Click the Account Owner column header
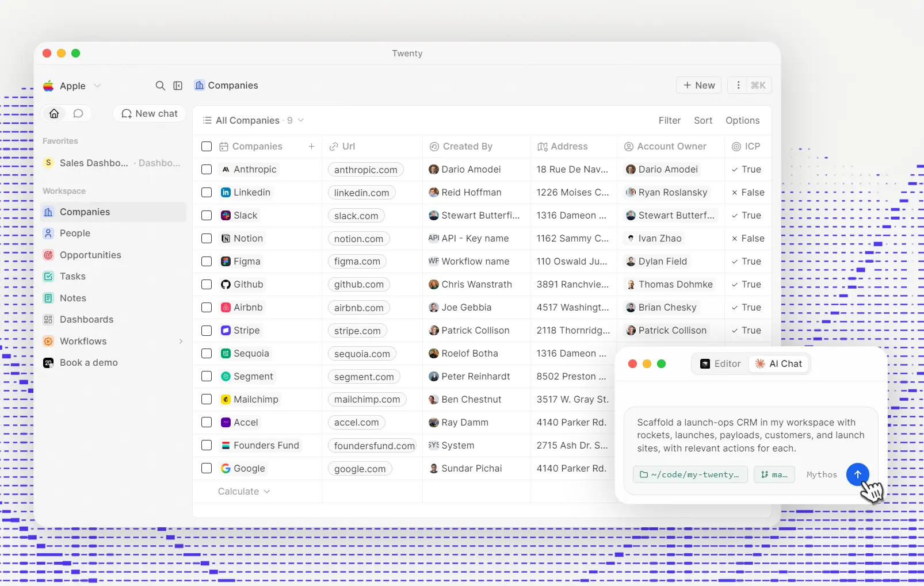The width and height of the screenshot is (924, 586). [x=670, y=147]
